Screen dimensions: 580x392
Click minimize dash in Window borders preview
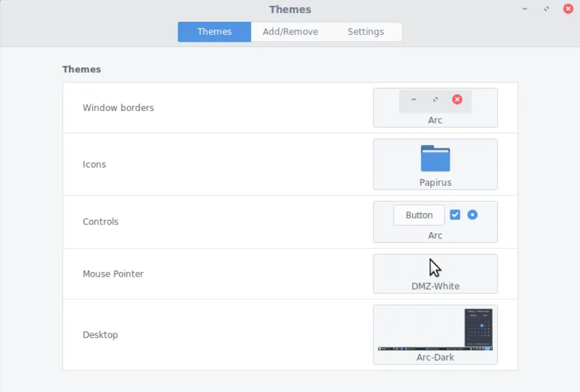[x=414, y=99]
